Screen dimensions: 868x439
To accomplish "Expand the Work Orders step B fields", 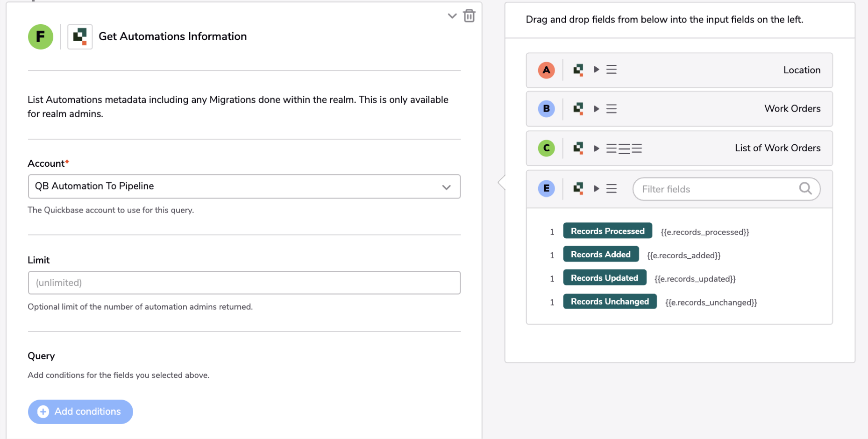I will [x=597, y=109].
